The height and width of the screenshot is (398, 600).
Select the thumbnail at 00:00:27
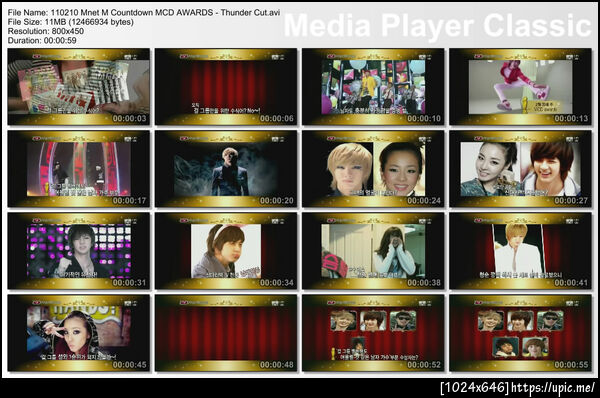[x=520, y=169]
